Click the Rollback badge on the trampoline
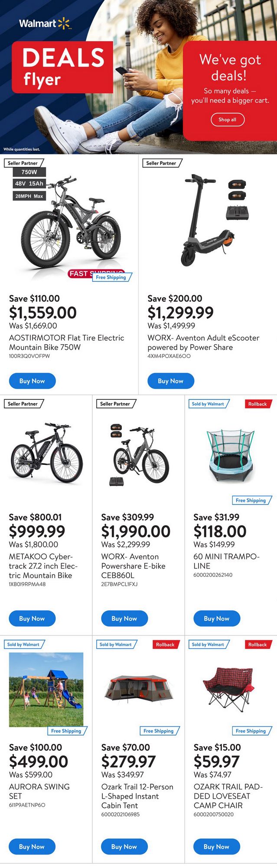Image resolution: width=277 pixels, height=868 pixels. pos(257,404)
